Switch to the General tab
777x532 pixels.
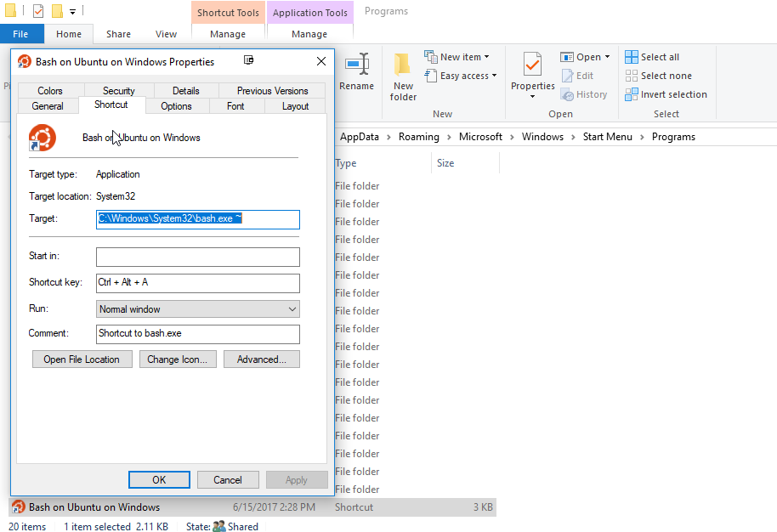click(x=48, y=106)
